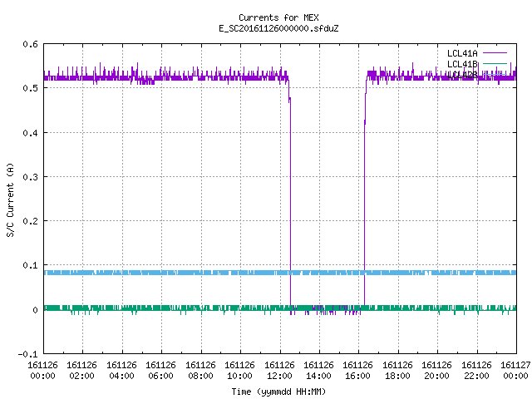Click the x-axis tick 161126 02:00
This screenshot has height=399, width=532.
click(81, 371)
